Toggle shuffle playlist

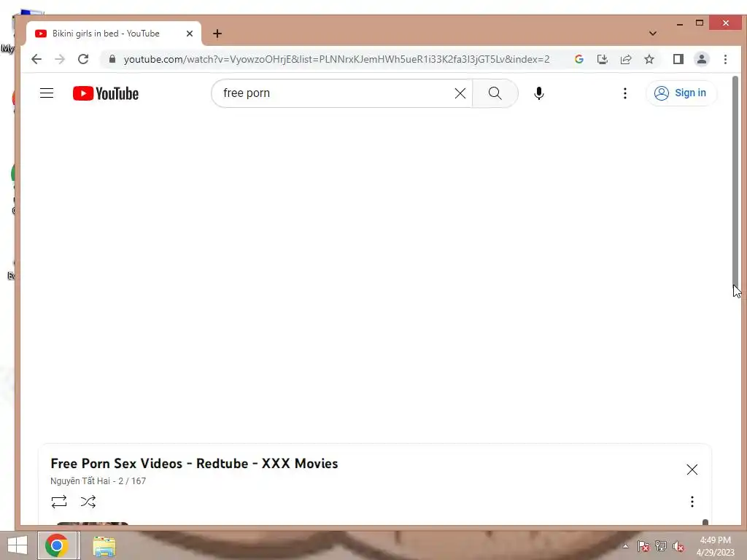[88, 502]
